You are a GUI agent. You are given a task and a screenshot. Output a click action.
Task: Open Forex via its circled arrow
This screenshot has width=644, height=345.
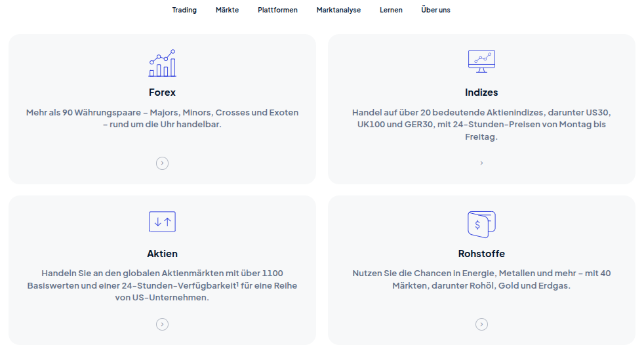tap(162, 163)
